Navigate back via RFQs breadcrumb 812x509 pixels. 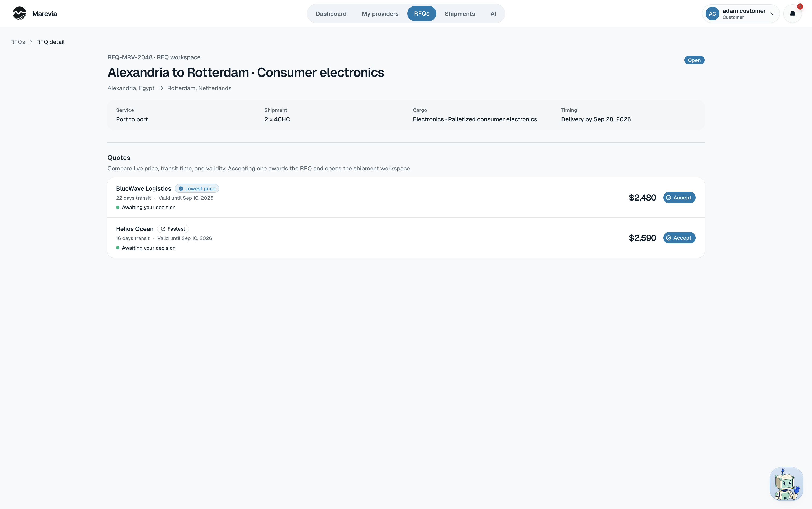pyautogui.click(x=17, y=42)
